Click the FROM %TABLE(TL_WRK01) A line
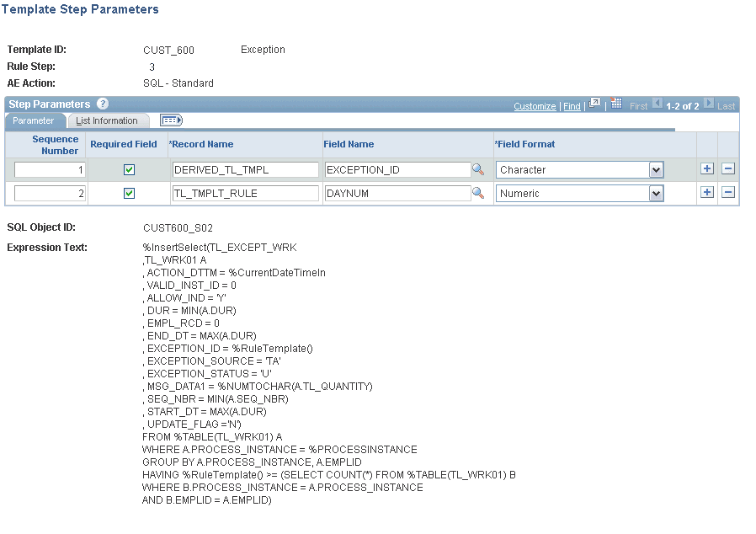756x534 pixels. 212,437
